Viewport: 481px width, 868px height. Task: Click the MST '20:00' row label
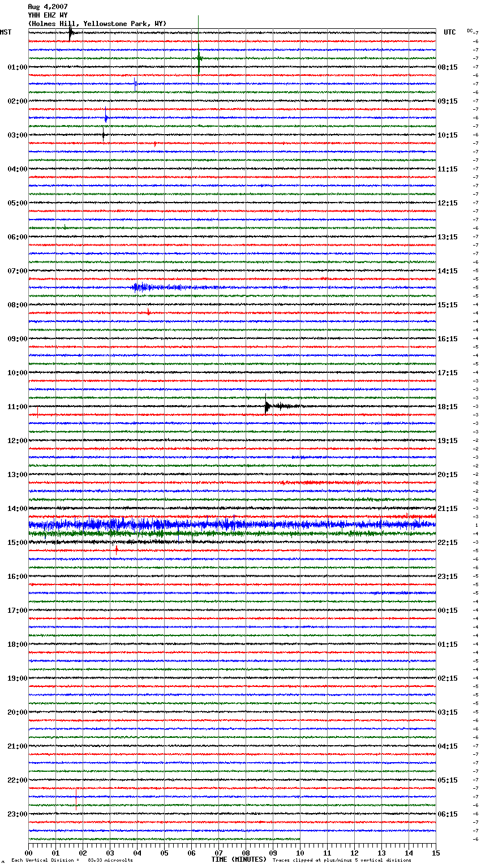click(x=18, y=712)
